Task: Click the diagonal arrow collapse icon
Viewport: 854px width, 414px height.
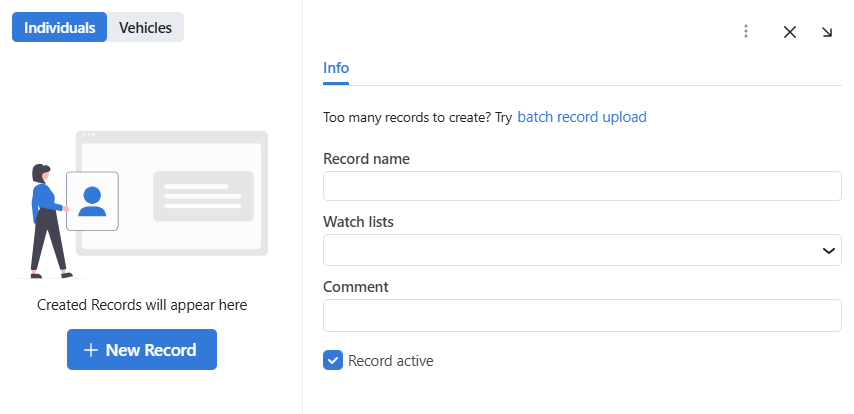Action: pyautogui.click(x=827, y=31)
